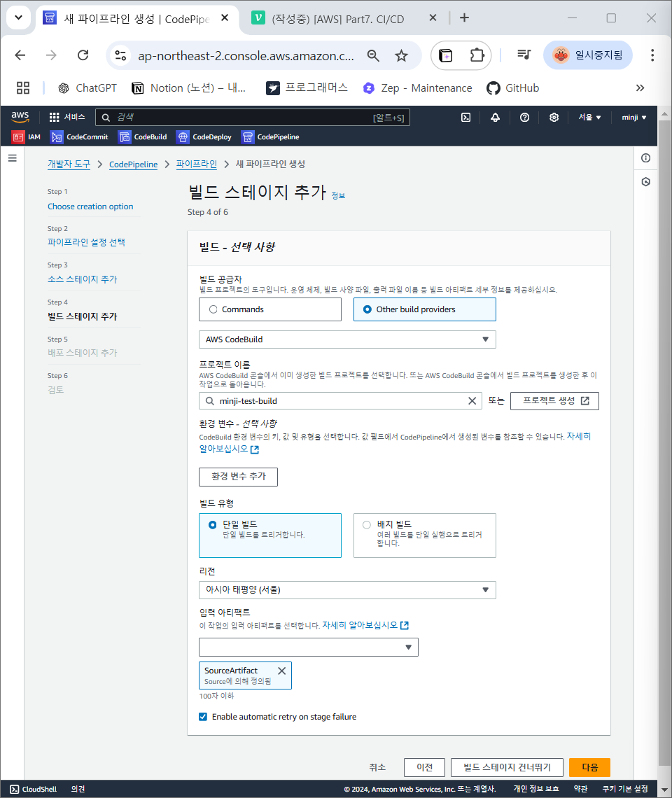
Task: Select Commands build provider radio
Action: click(213, 309)
